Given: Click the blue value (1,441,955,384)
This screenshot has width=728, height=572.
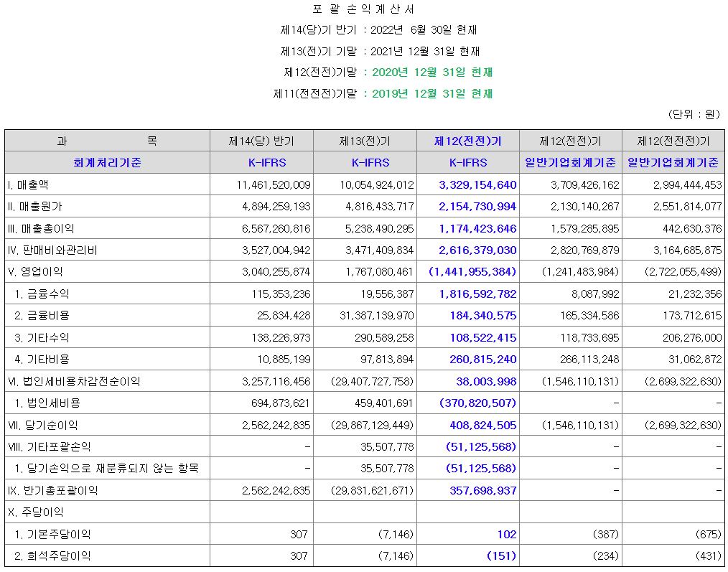Looking at the screenshot, I should click(472, 271).
